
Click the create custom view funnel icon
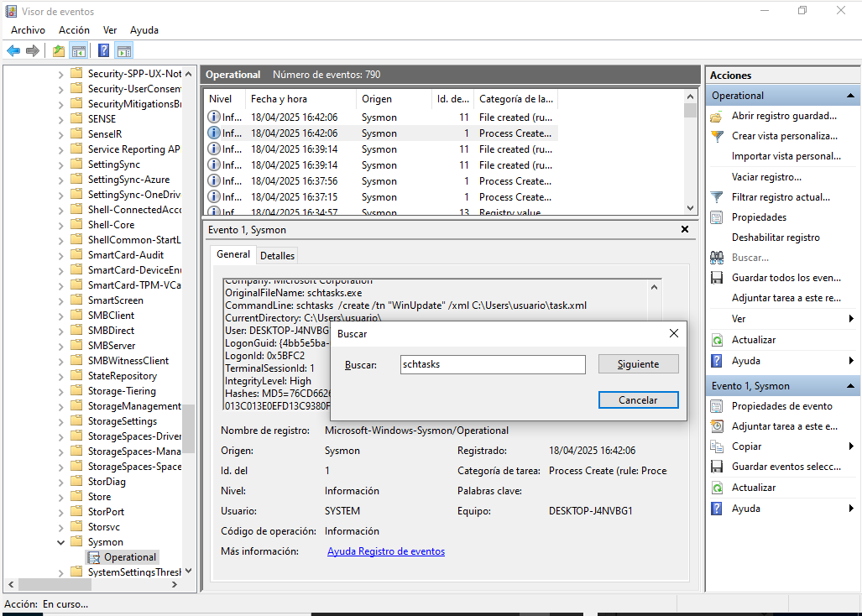717,136
